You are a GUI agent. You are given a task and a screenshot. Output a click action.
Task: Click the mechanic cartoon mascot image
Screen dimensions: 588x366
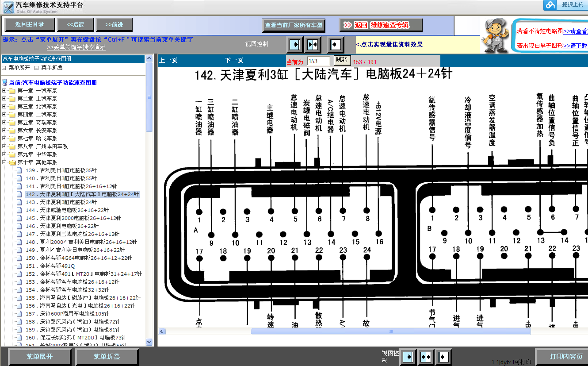495,36
